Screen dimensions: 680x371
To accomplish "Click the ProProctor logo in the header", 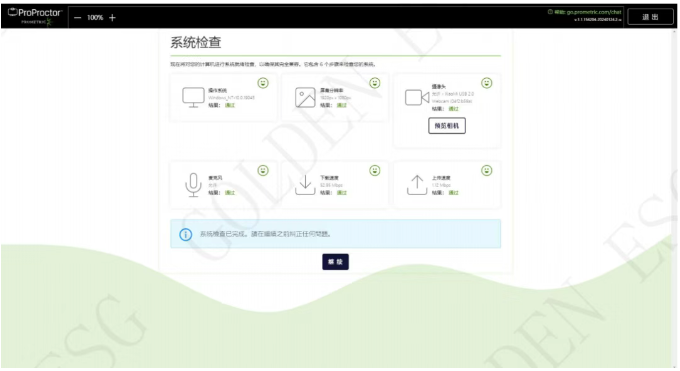I will point(35,16).
